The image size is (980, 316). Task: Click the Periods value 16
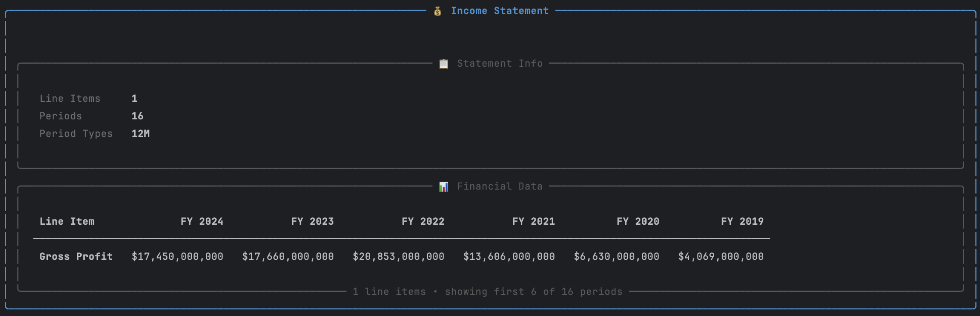pyautogui.click(x=137, y=116)
